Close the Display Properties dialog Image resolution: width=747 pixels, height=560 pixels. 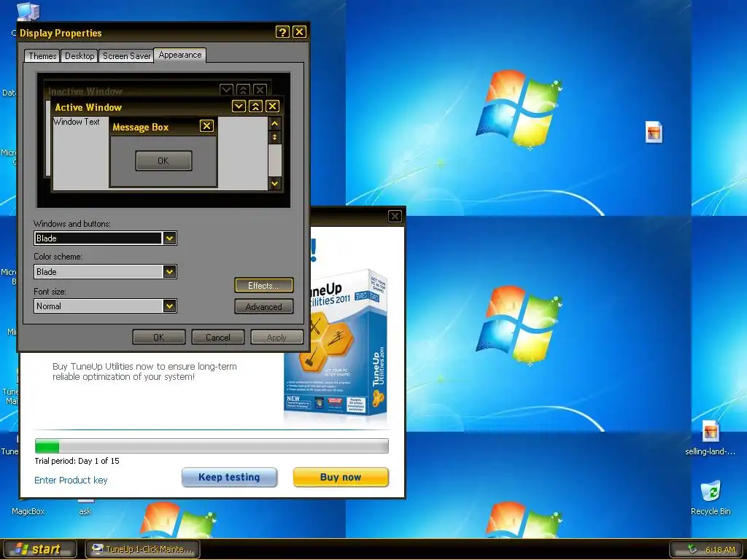[x=299, y=32]
